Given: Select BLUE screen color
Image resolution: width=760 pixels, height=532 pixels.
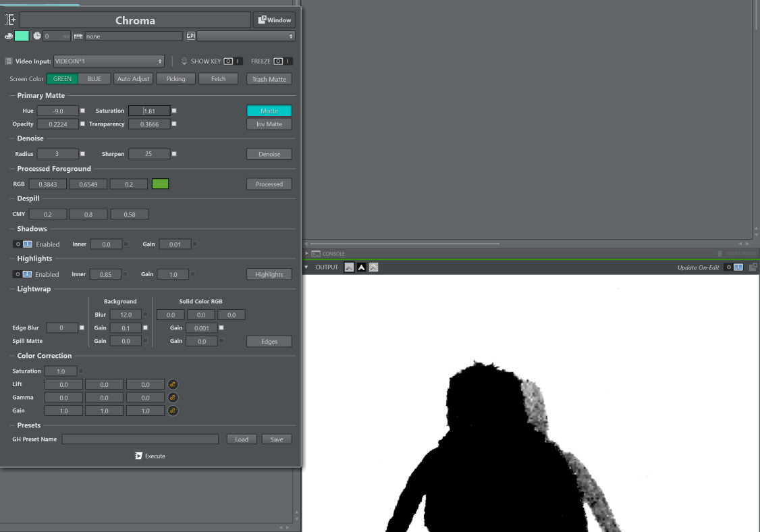Looking at the screenshot, I should (x=94, y=79).
